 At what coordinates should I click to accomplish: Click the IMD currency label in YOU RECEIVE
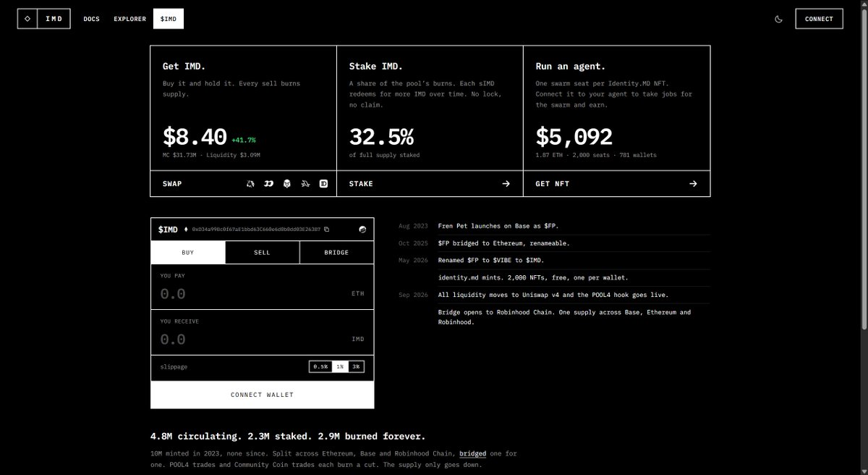pyautogui.click(x=358, y=340)
